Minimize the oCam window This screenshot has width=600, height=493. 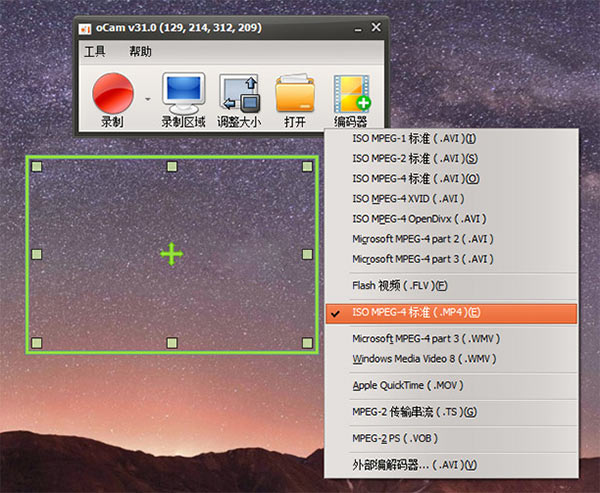click(358, 29)
